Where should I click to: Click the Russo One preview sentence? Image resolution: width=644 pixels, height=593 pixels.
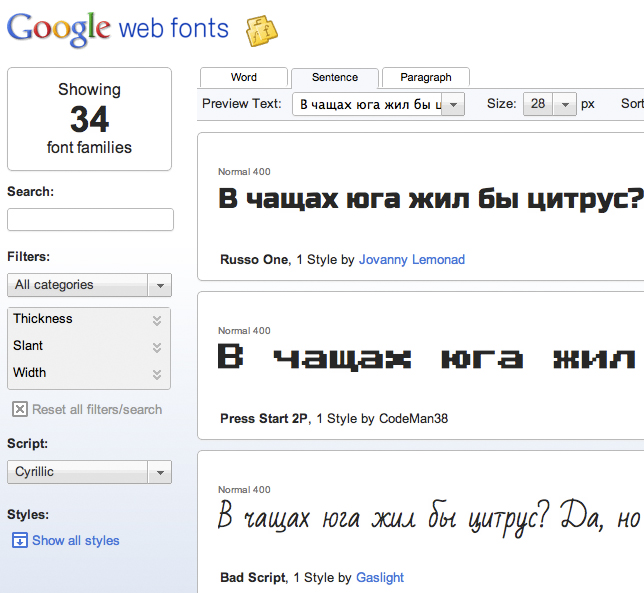coord(431,199)
